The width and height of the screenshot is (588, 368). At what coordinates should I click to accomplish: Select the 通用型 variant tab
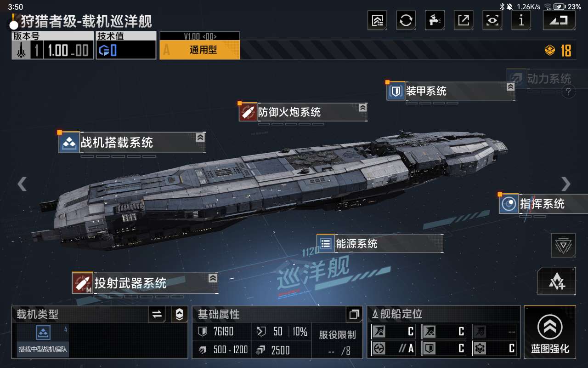tap(200, 50)
